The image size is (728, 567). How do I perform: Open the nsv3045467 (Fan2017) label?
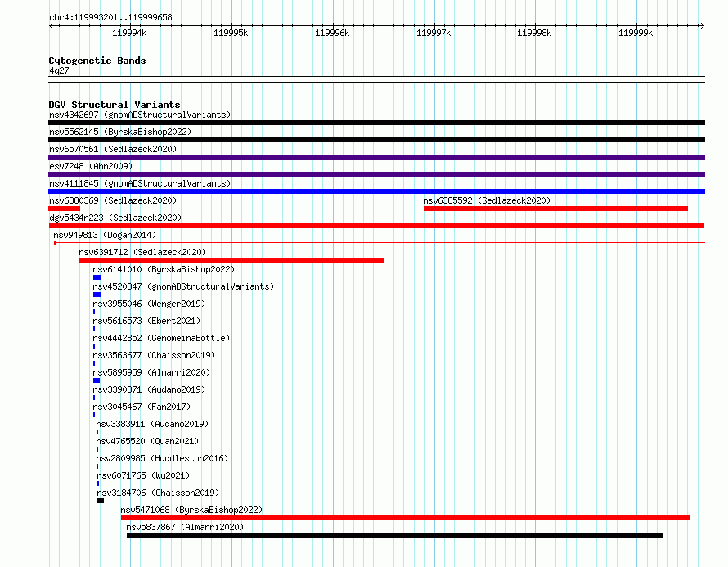click(x=142, y=407)
